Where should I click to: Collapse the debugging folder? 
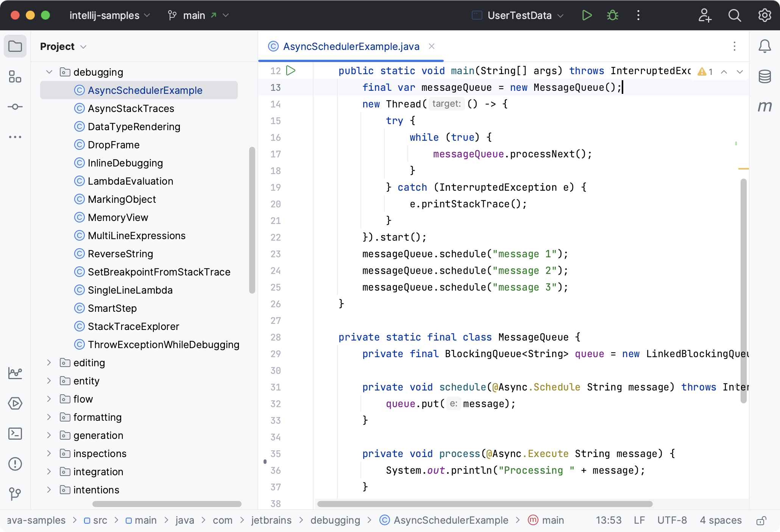click(48, 72)
